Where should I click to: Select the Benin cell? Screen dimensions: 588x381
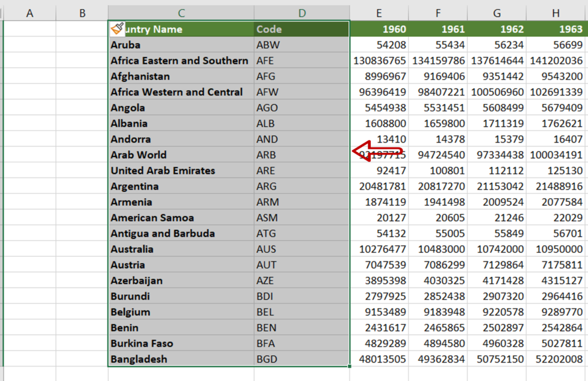pyautogui.click(x=181, y=328)
